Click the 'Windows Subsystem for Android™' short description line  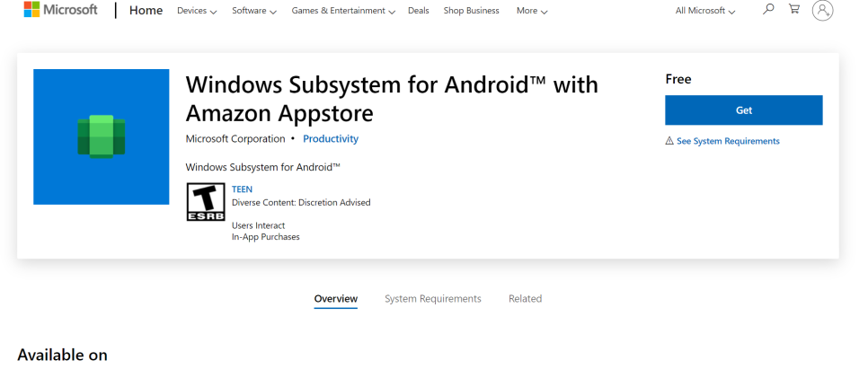pyautogui.click(x=263, y=166)
